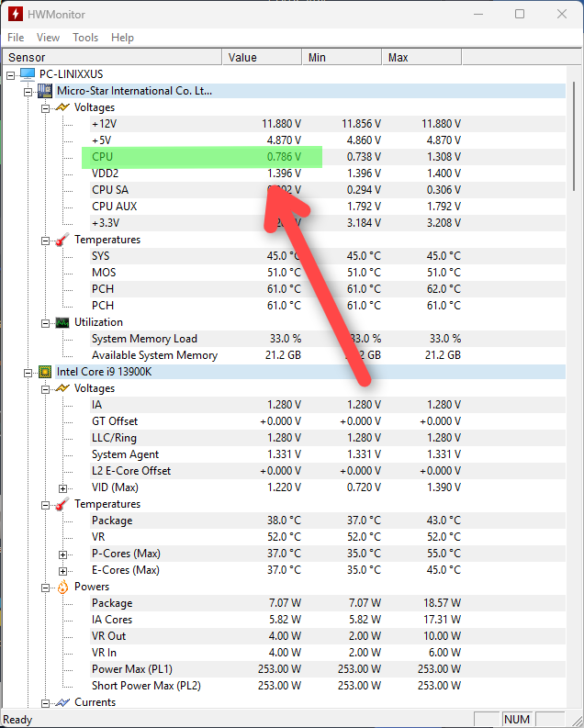Select the GT Offset row
The height and width of the screenshot is (728, 584).
pos(328,421)
